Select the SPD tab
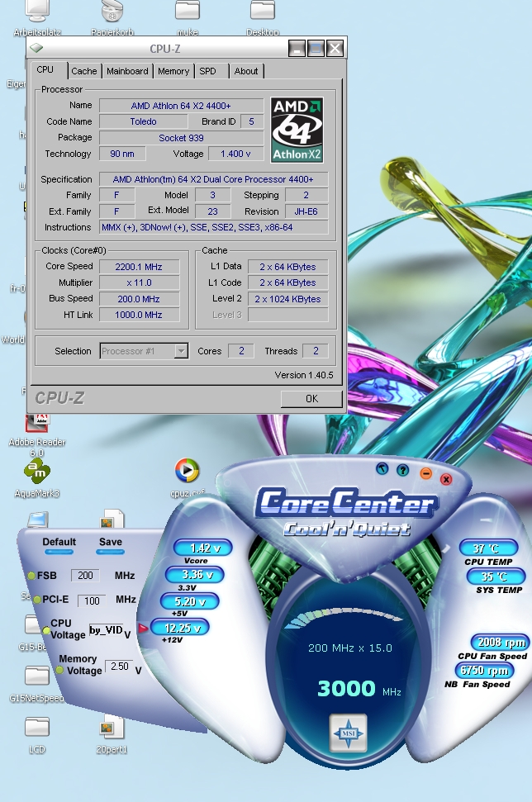 point(207,71)
